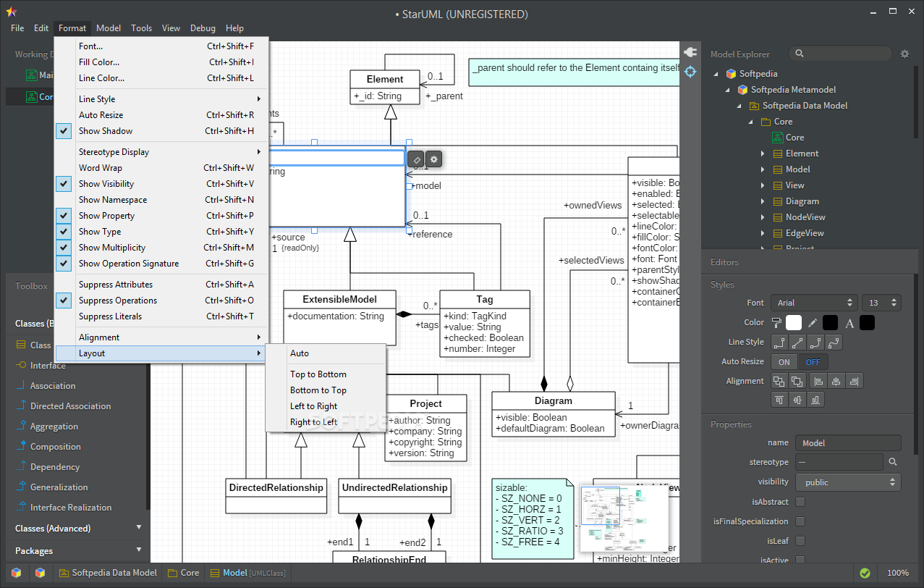924x588 pixels.
Task: Click the align top icon
Action: pos(780,399)
